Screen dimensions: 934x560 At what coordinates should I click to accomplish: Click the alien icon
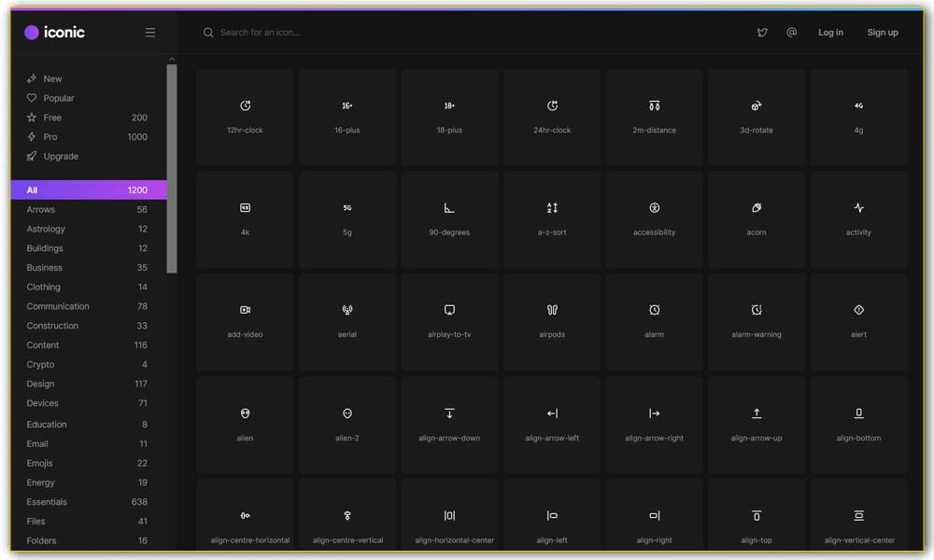pyautogui.click(x=245, y=425)
